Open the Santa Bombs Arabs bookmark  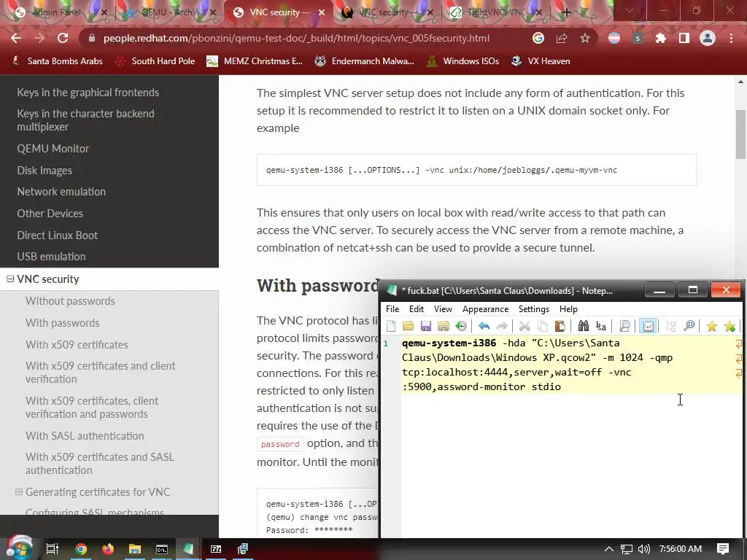tap(57, 61)
